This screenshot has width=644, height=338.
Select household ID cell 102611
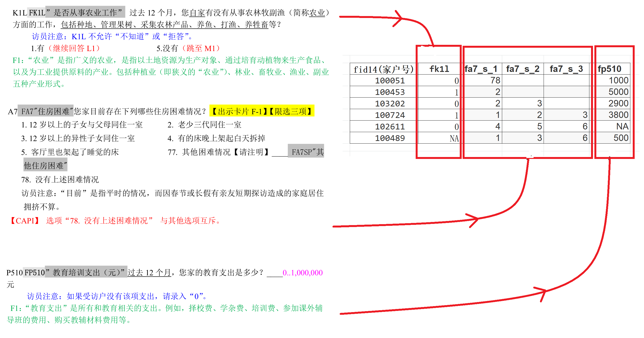pyautogui.click(x=390, y=127)
